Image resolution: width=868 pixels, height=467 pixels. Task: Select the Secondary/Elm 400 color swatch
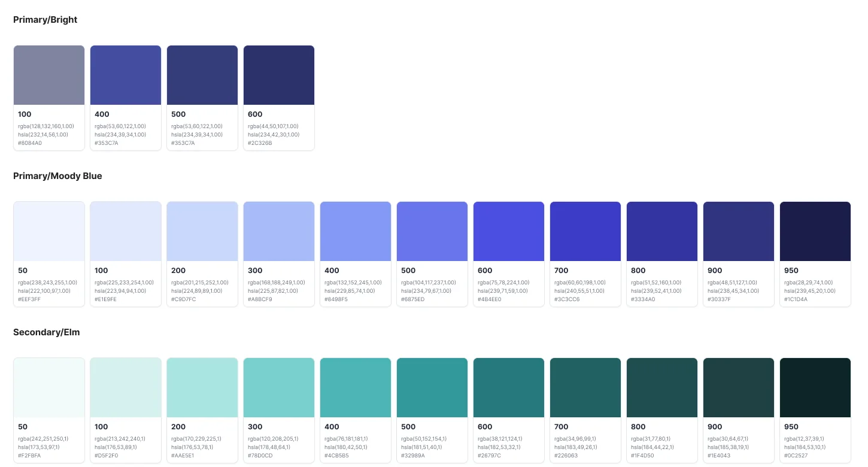356,387
